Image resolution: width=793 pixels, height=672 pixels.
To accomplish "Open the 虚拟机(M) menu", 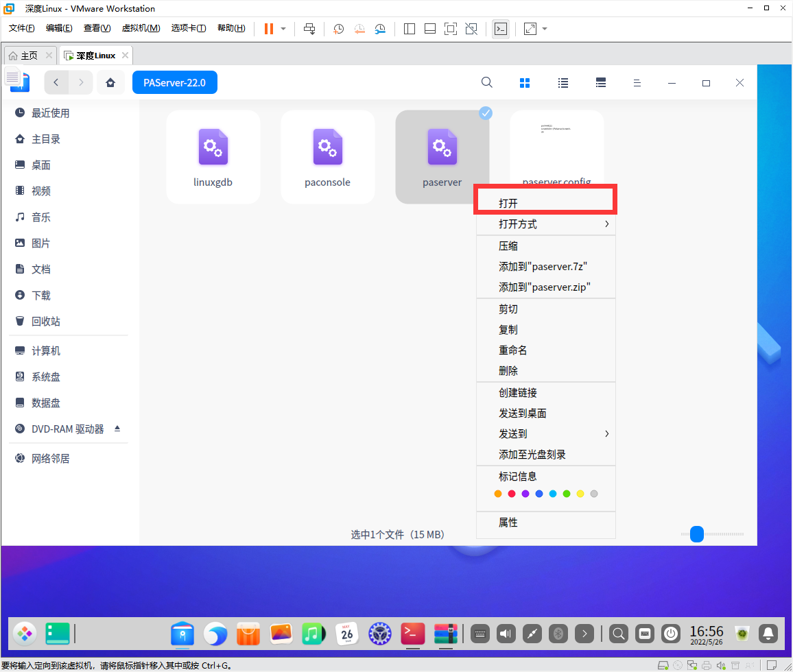I will tap(141, 28).
